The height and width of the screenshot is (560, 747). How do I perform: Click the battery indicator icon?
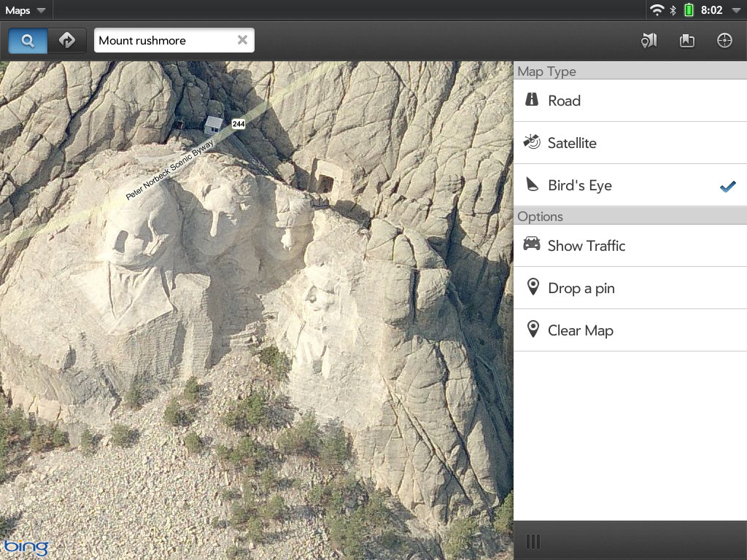(688, 10)
